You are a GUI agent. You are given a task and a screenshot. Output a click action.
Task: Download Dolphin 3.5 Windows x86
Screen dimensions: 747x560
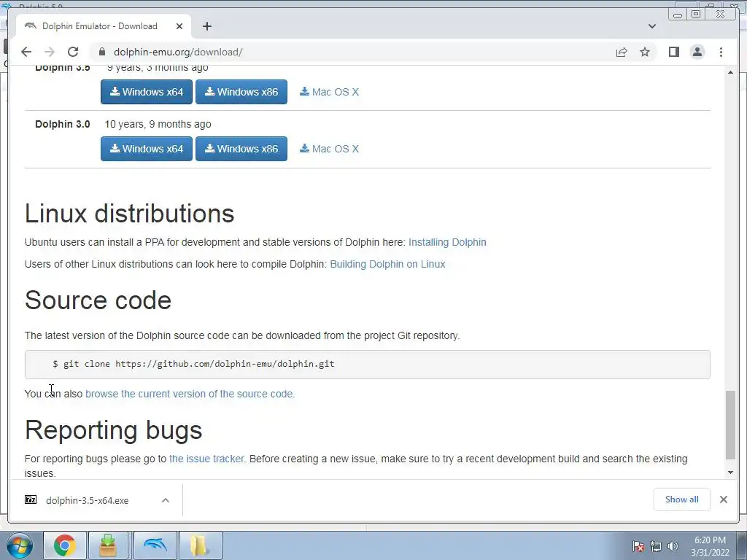pos(241,92)
